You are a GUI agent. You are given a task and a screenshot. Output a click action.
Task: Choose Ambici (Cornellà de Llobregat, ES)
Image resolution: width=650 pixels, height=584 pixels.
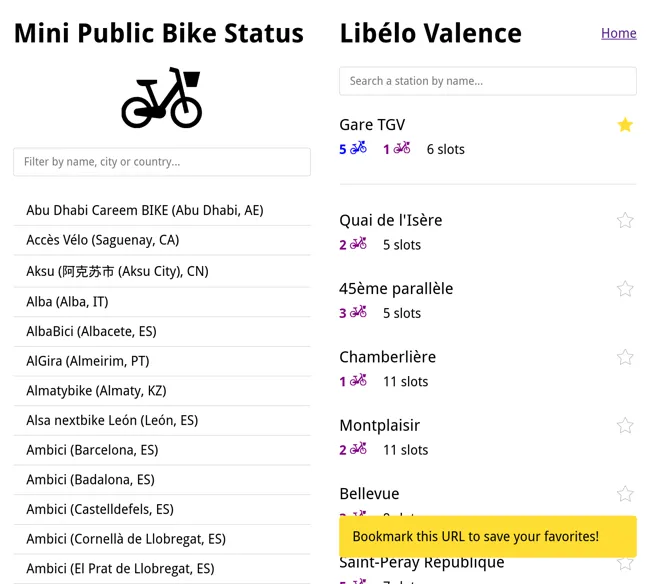click(x=162, y=539)
